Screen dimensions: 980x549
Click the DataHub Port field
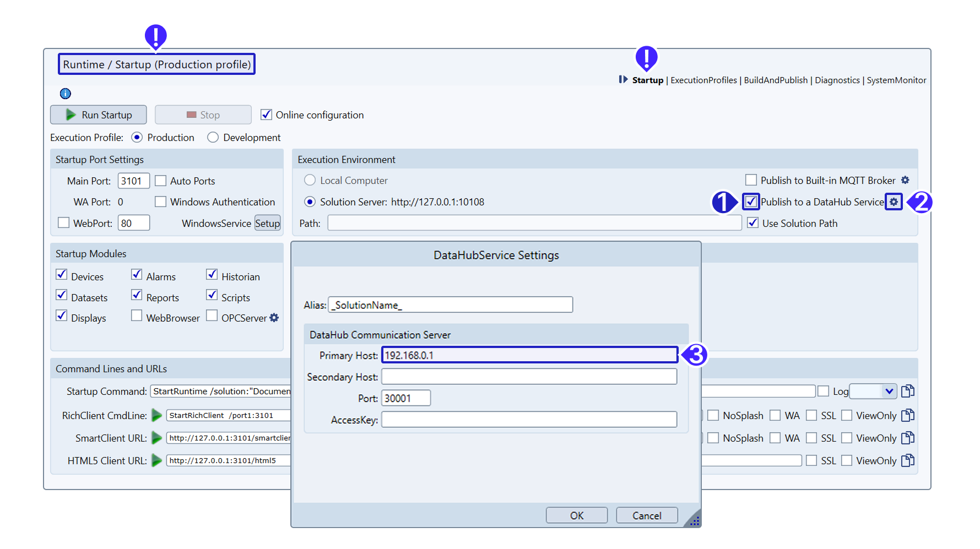[x=406, y=398]
